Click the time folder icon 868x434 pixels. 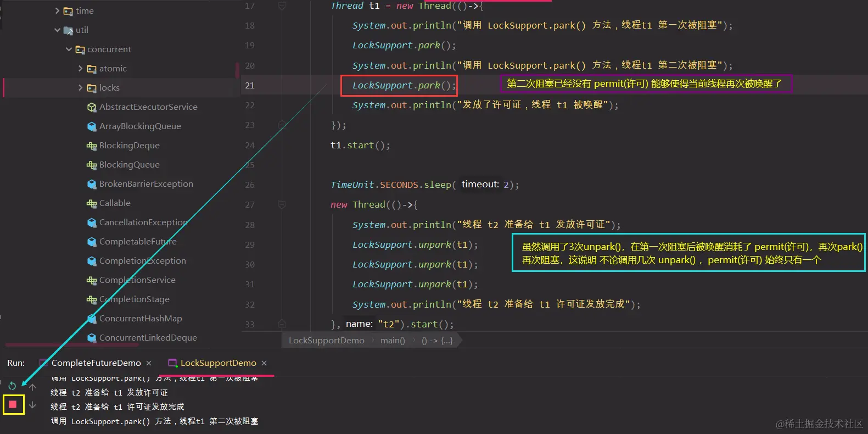68,11
